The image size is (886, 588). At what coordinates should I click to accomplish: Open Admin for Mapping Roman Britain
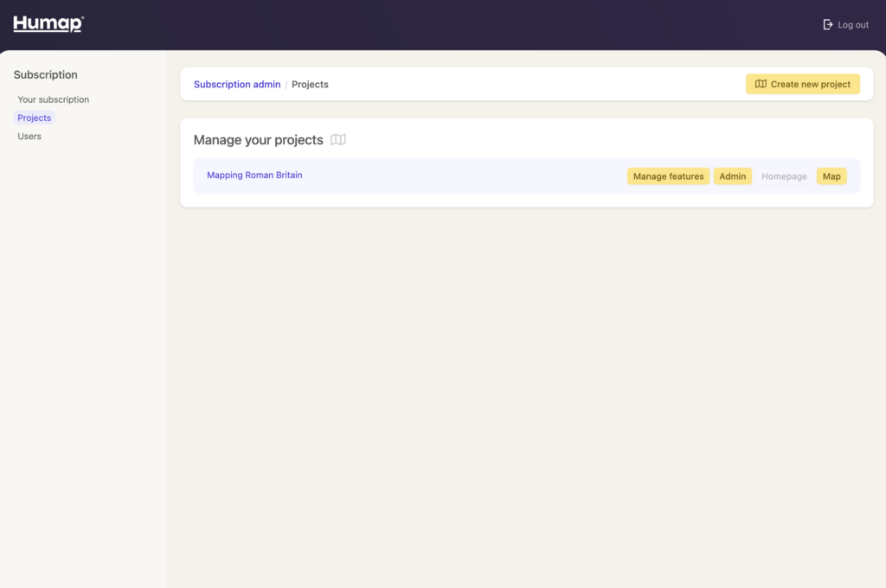[732, 176]
